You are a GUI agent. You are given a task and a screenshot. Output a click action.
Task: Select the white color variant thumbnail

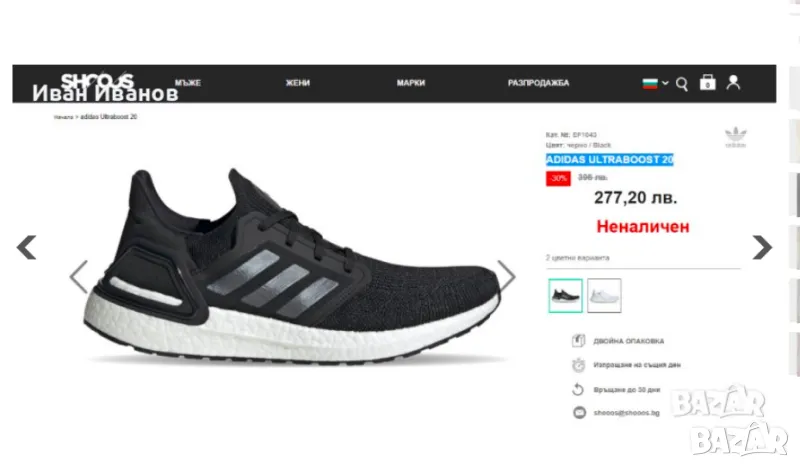coord(604,295)
